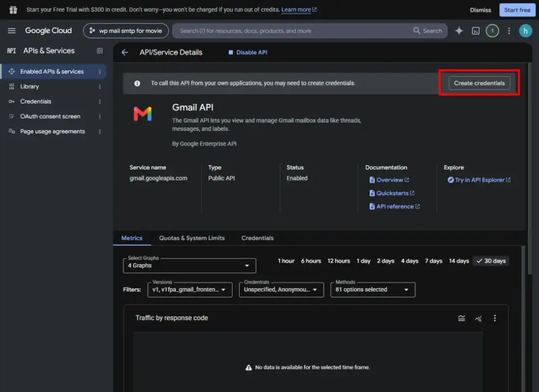Click the gmail.googleapis.com service name
This screenshot has height=392, width=539.
[x=158, y=178]
